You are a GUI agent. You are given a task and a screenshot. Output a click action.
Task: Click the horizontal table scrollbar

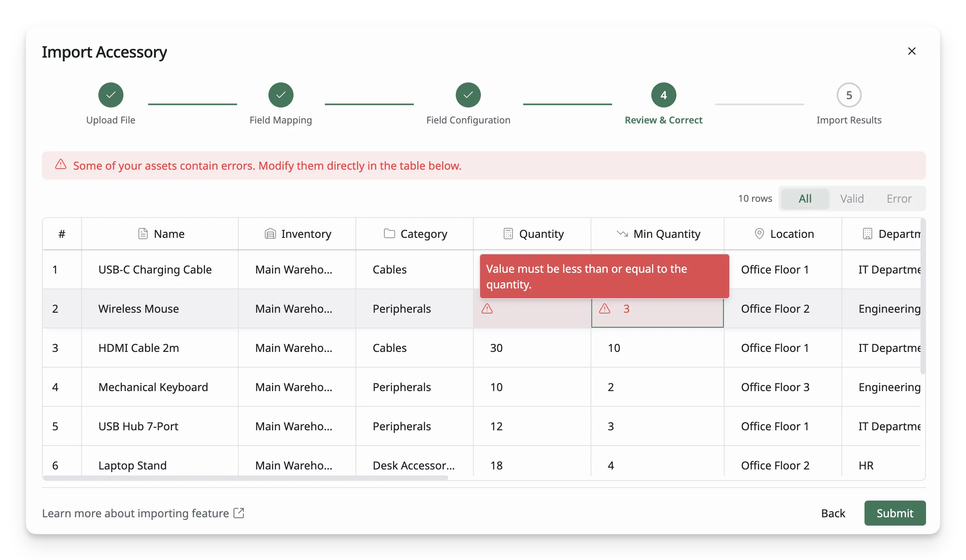point(245,478)
